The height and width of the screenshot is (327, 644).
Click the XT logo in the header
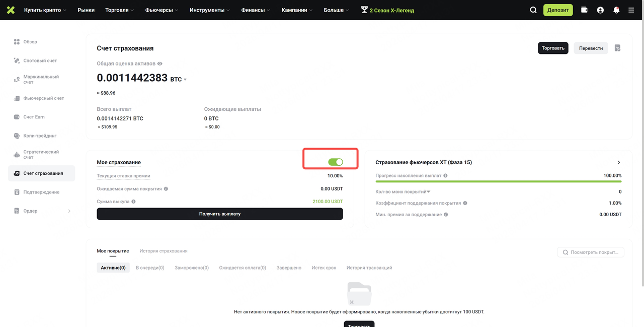point(11,10)
